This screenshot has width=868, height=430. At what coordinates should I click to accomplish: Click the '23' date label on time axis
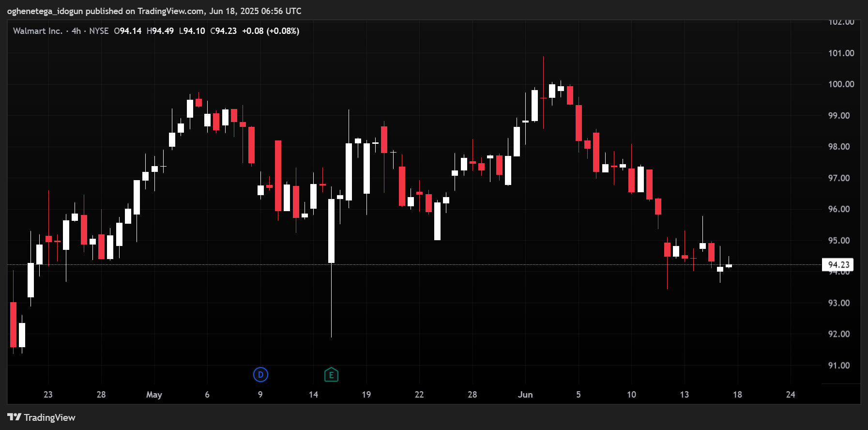point(48,395)
